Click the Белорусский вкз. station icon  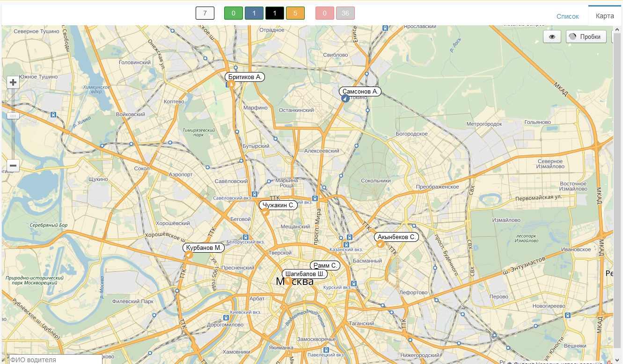click(x=247, y=237)
